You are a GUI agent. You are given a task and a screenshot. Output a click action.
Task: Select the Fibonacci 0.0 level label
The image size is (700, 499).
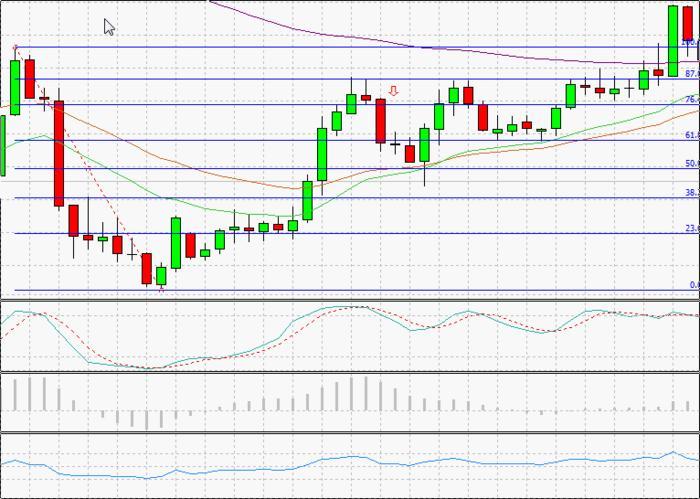[695, 285]
